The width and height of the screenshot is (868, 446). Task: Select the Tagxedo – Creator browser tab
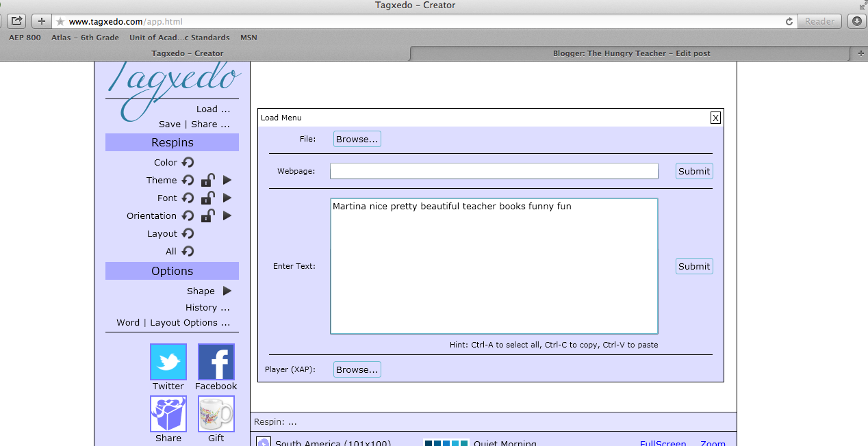pyautogui.click(x=188, y=53)
